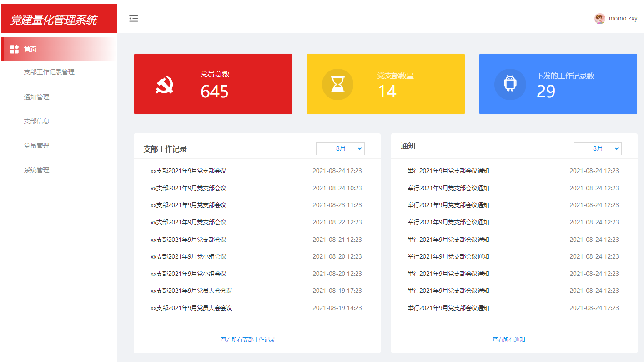Click the home grid icon beside 首页
The width and height of the screenshot is (644, 362).
click(15, 49)
